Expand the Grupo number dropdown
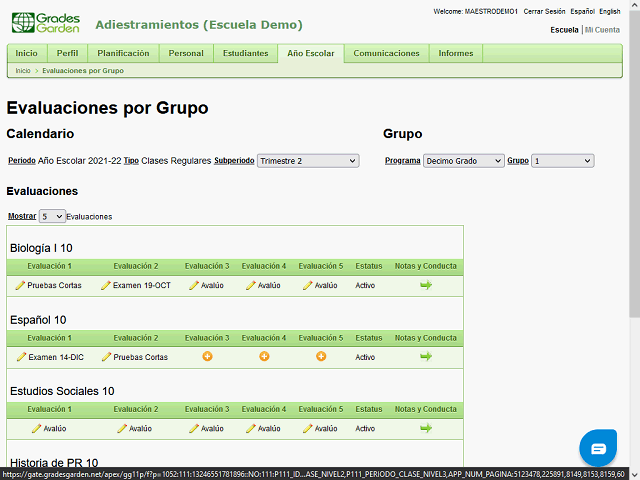The width and height of the screenshot is (640, 480). point(562,160)
